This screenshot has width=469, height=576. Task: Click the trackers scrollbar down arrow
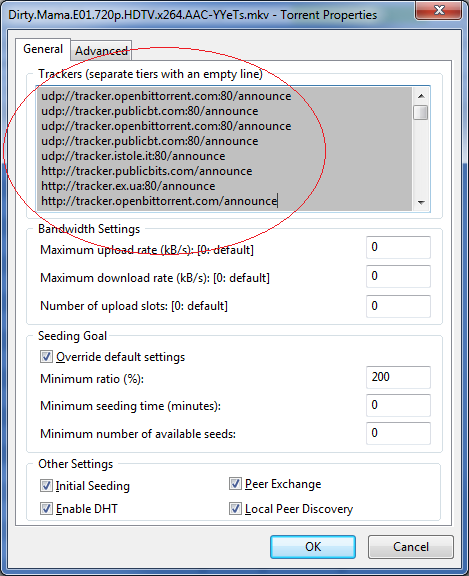tap(421, 202)
